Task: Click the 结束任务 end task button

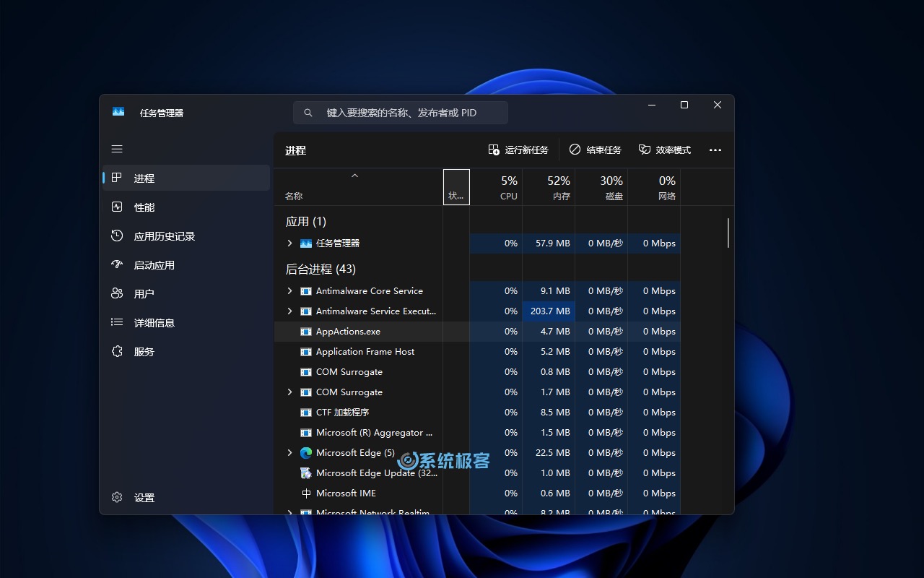Action: click(596, 150)
